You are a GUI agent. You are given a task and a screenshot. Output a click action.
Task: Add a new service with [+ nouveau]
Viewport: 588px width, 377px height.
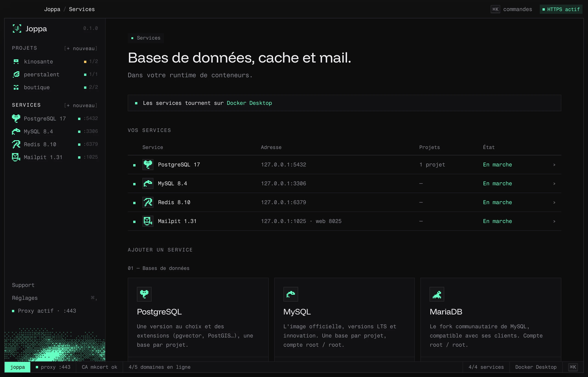[81, 106]
